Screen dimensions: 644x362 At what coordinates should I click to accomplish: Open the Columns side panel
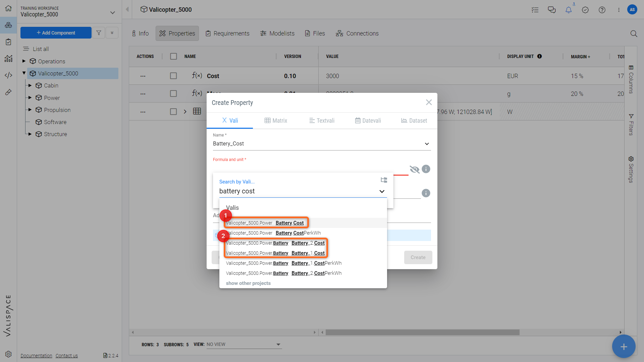pos(631,79)
